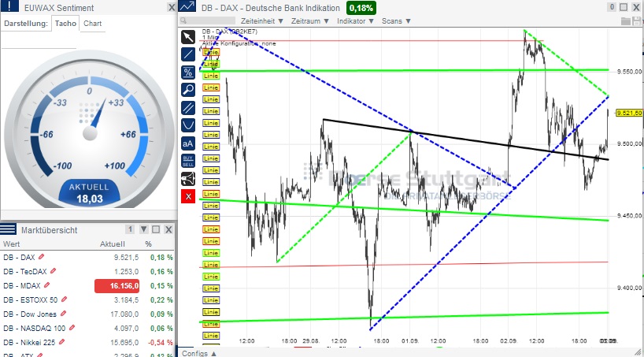Activate the magnifier zoom tool
Viewport: 644px width, 357px height.
pos(188,90)
